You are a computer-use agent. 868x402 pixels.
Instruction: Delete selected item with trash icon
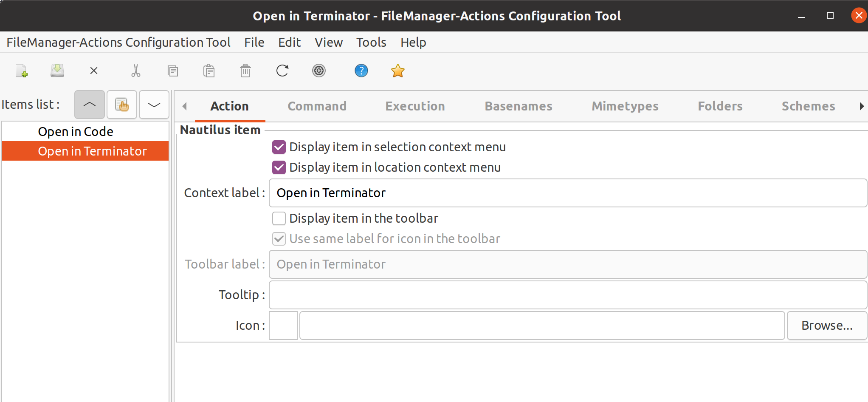click(x=245, y=71)
